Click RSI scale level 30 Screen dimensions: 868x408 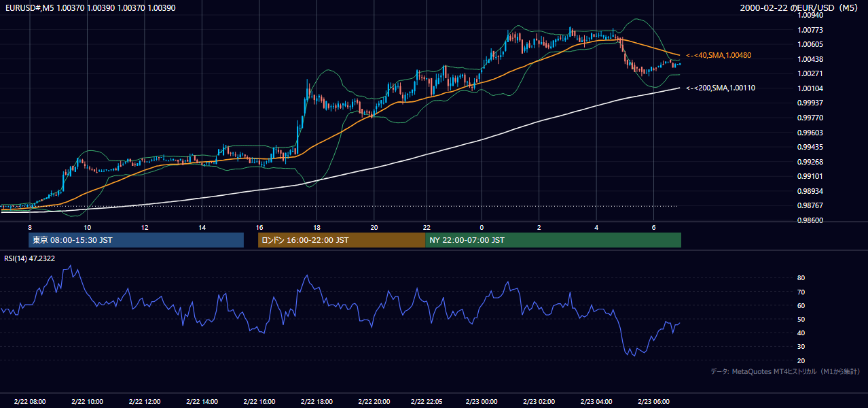click(801, 346)
